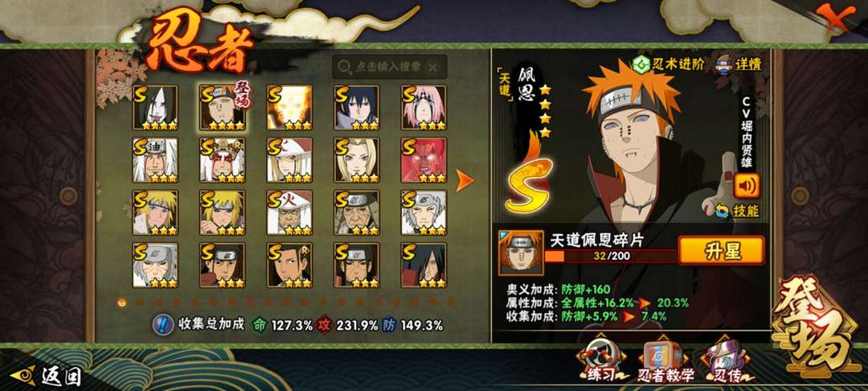
Task: Click the 升星 star upgrade button
Action: (722, 251)
